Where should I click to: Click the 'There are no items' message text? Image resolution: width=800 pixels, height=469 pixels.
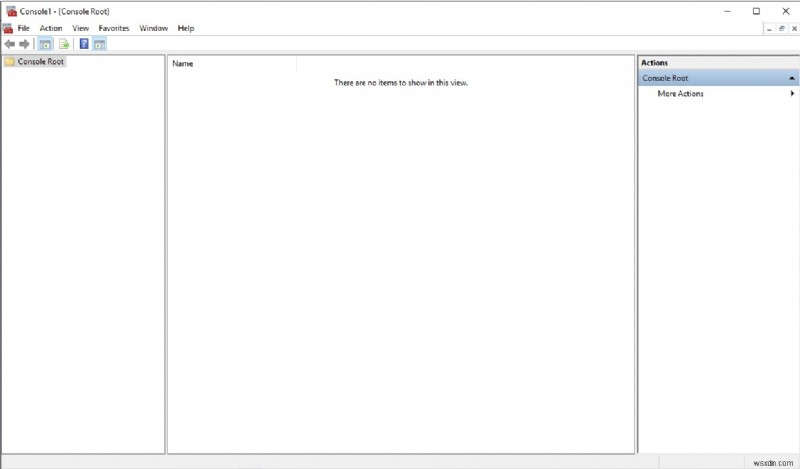[401, 83]
